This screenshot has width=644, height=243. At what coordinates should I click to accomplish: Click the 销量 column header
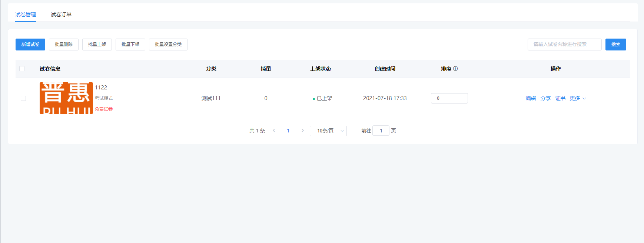pyautogui.click(x=266, y=69)
